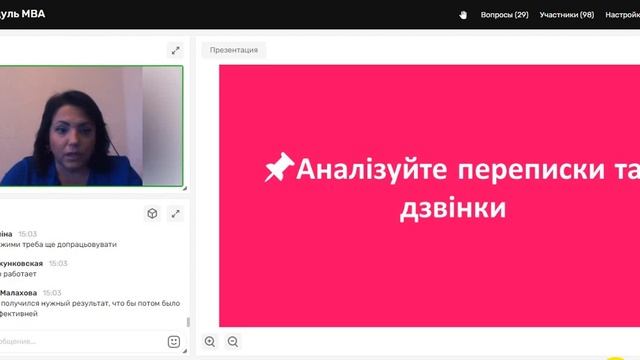This screenshot has height=360, width=640.
Task: Click the raise hand icon
Action: click(463, 15)
